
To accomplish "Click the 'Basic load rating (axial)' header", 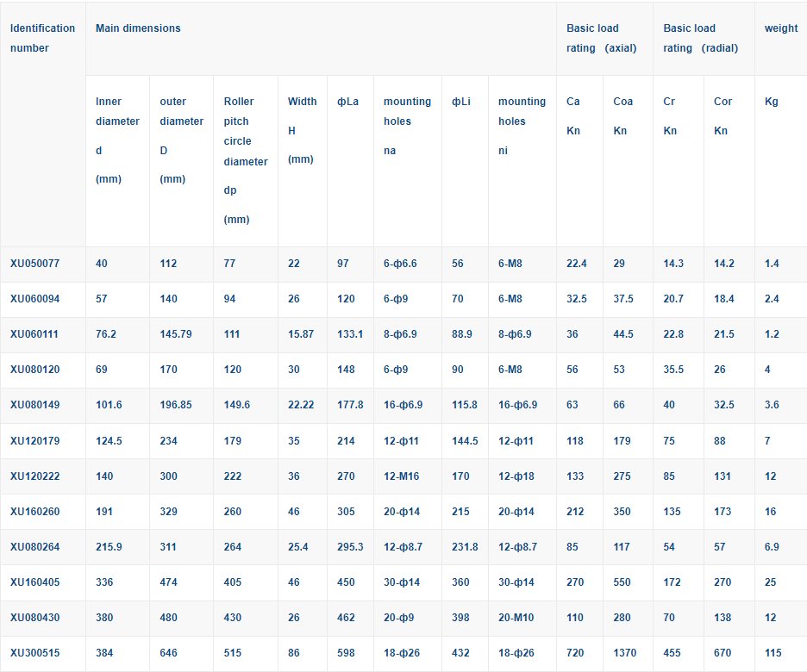I will click(x=601, y=38).
